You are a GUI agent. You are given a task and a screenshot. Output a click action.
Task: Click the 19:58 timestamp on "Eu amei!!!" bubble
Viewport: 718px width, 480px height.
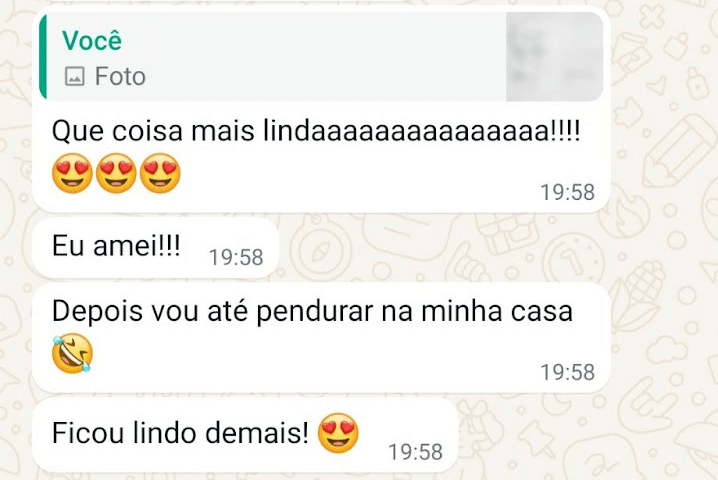point(236,258)
